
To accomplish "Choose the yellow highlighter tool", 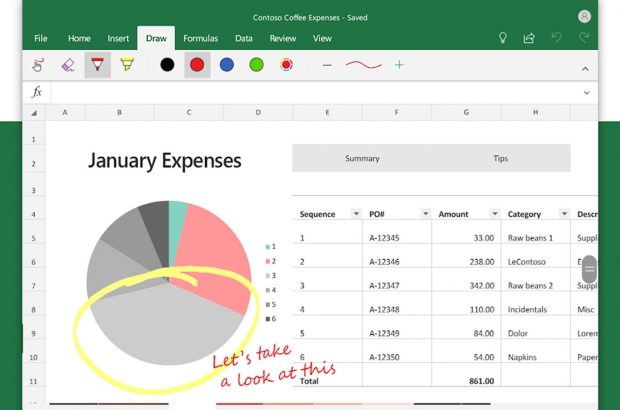I will click(x=127, y=64).
